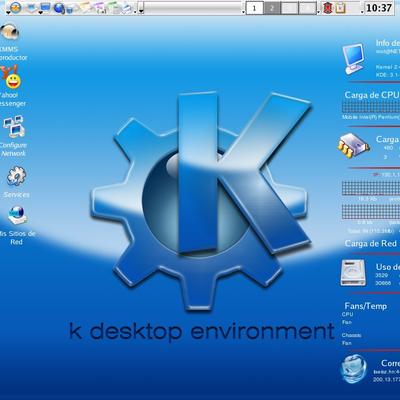The height and width of the screenshot is (400, 400).
Task: Click the RAM chip icon in the widget
Action: [x=354, y=145]
